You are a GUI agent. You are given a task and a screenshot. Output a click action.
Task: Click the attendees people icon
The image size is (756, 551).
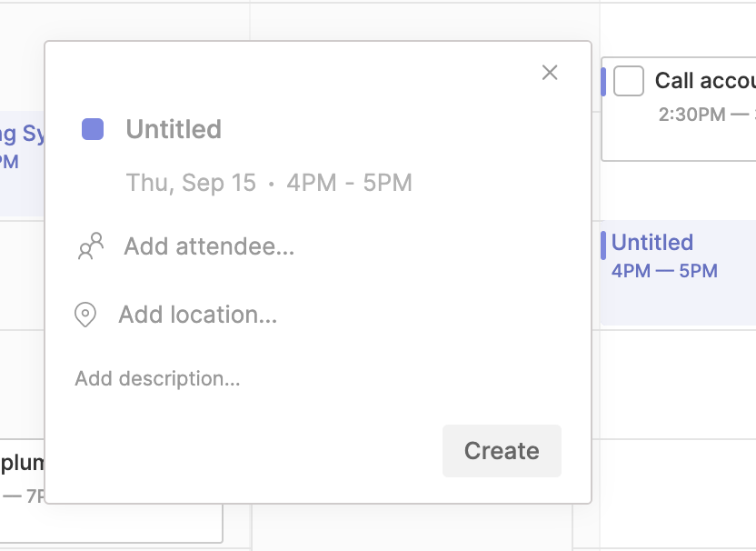click(x=90, y=246)
